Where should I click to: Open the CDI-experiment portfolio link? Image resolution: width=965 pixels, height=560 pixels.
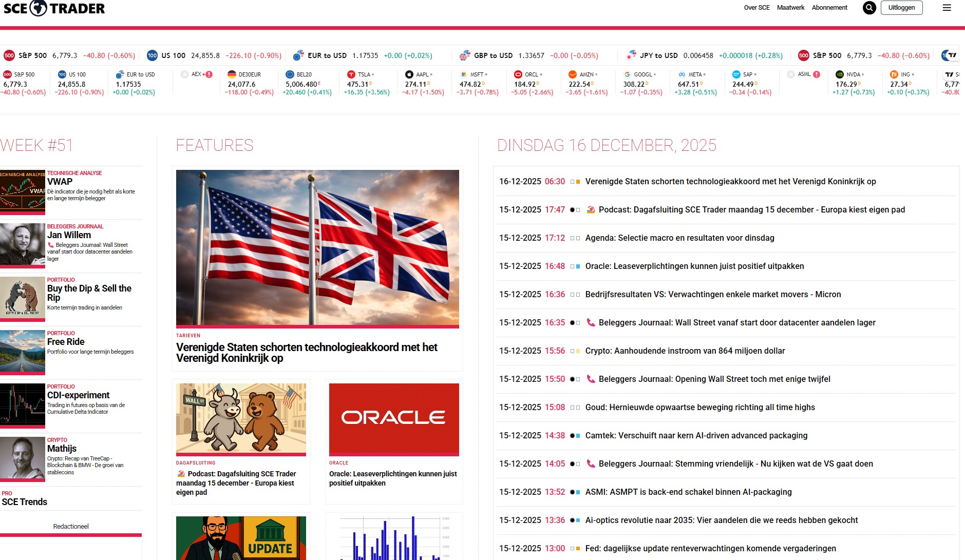(x=78, y=395)
